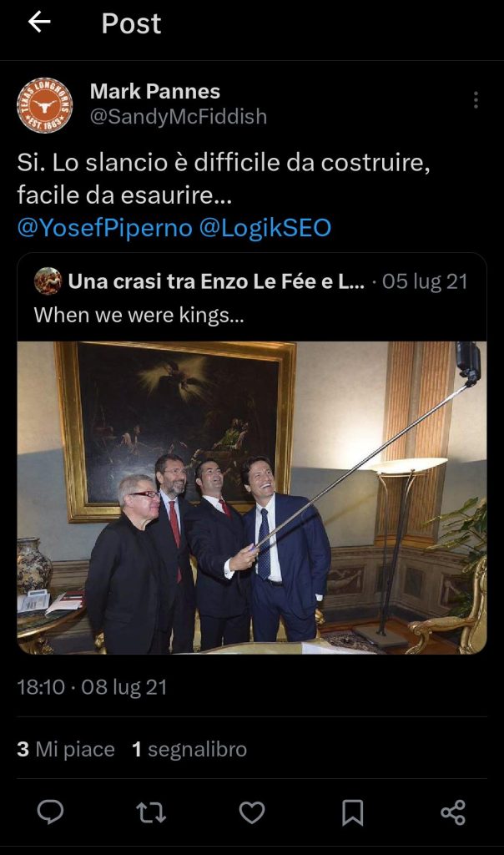Reply with the speech bubble icon
The width and height of the screenshot is (504, 855).
click(x=50, y=812)
